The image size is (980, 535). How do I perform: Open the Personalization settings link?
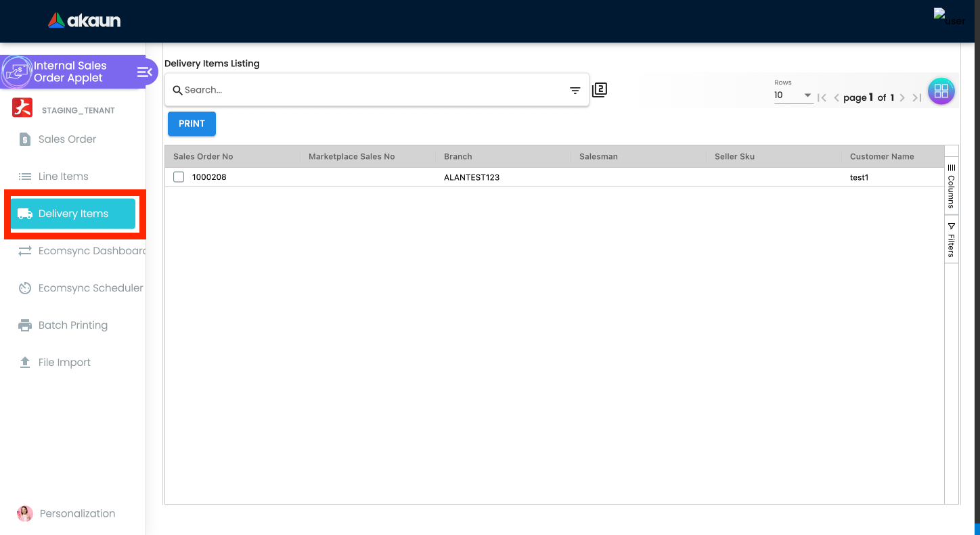pos(77,513)
